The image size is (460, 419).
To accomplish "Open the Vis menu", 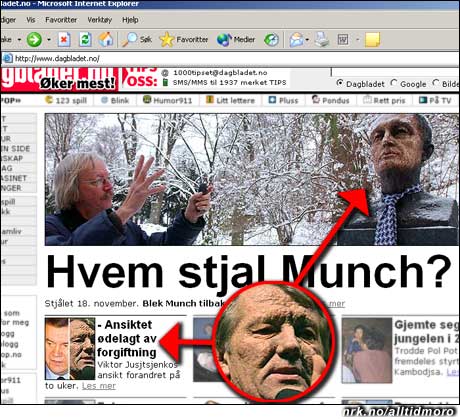I will (x=31, y=20).
